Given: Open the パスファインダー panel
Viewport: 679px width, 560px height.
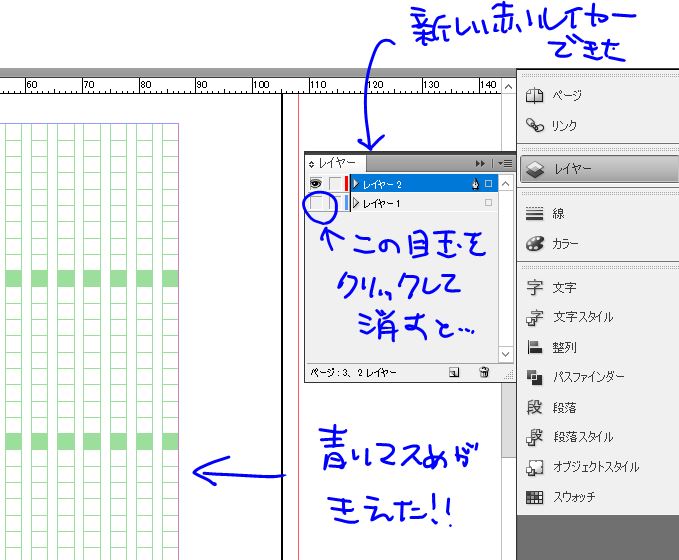Looking at the screenshot, I should [598, 377].
